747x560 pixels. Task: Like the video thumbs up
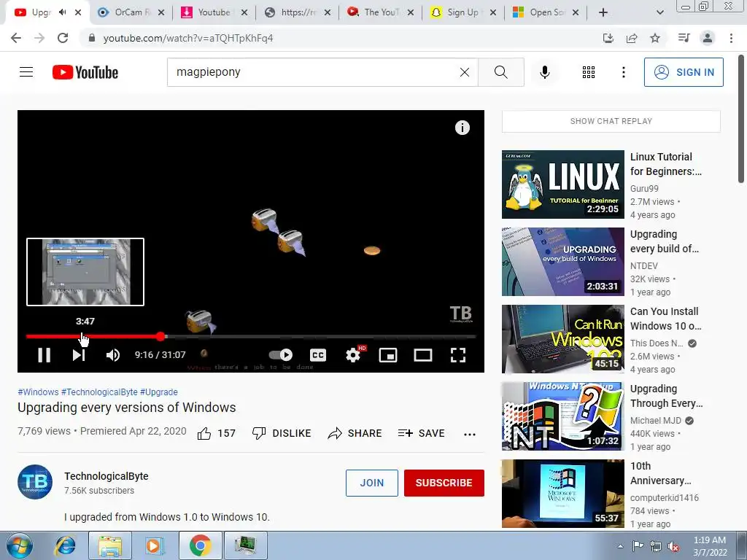point(217,433)
